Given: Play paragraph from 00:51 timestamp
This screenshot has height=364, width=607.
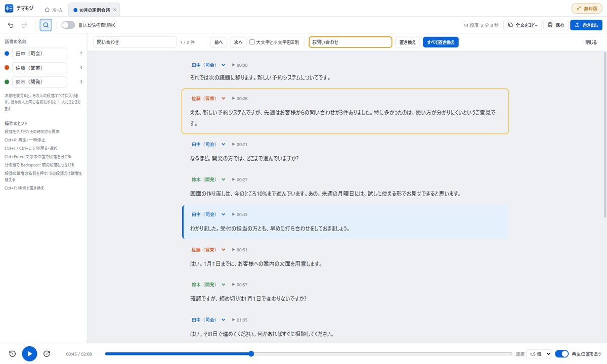Looking at the screenshot, I should click(240, 250).
